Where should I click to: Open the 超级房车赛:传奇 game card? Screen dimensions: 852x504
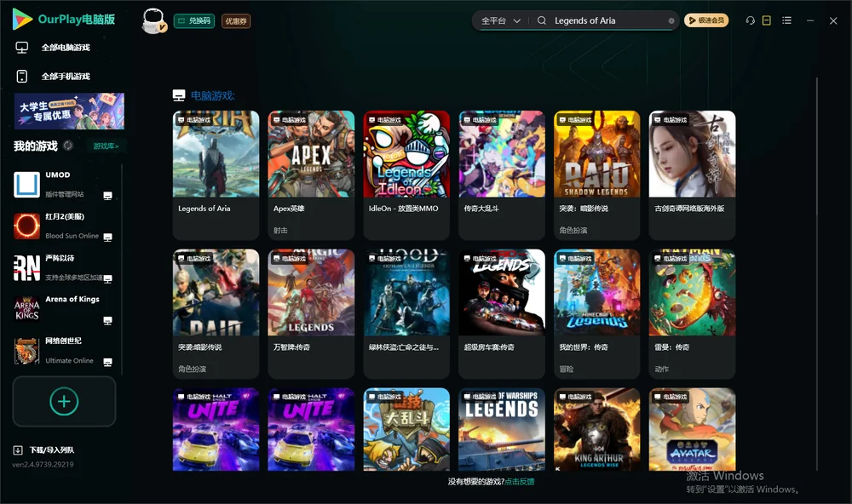(502, 313)
